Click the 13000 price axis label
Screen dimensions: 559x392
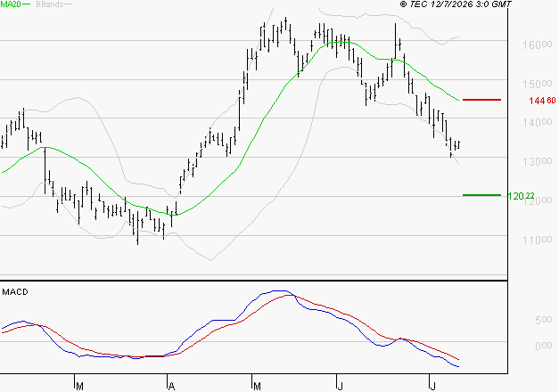pyautogui.click(x=538, y=161)
